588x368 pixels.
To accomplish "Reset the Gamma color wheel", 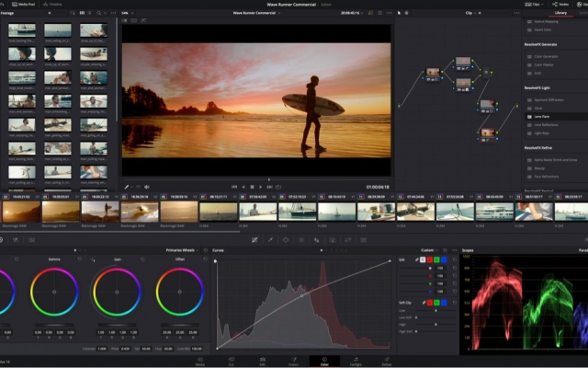I will pyautogui.click(x=80, y=259).
